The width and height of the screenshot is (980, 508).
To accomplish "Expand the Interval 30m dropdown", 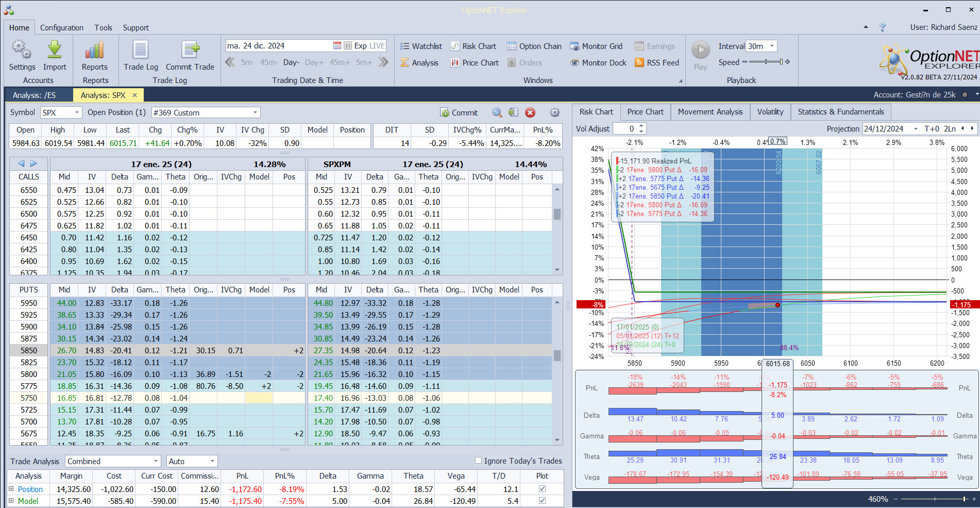I will (x=772, y=46).
